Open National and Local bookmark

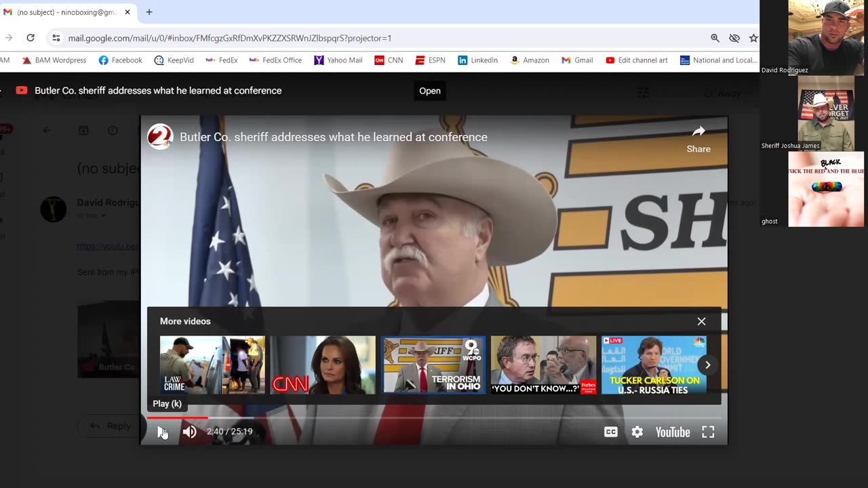point(719,60)
